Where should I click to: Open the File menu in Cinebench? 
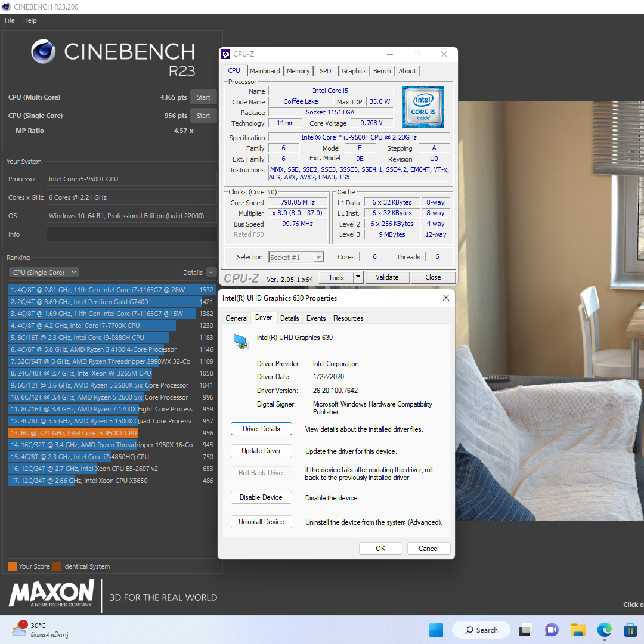(x=10, y=20)
